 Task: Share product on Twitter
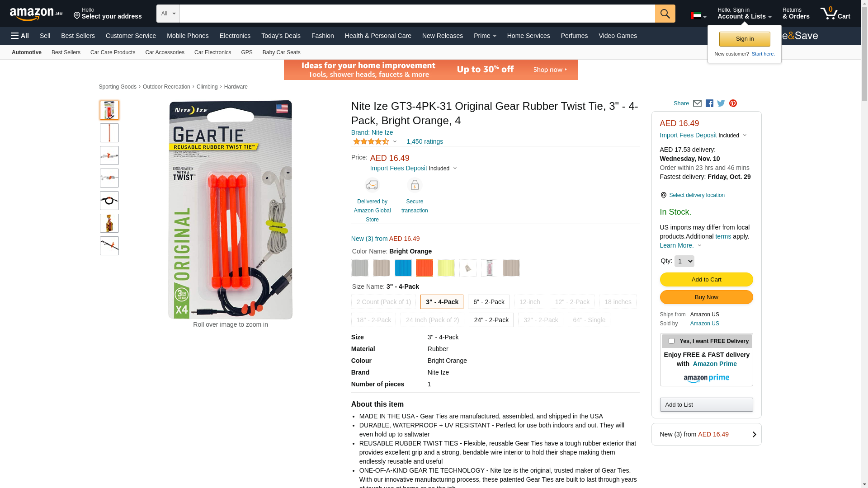point(721,103)
